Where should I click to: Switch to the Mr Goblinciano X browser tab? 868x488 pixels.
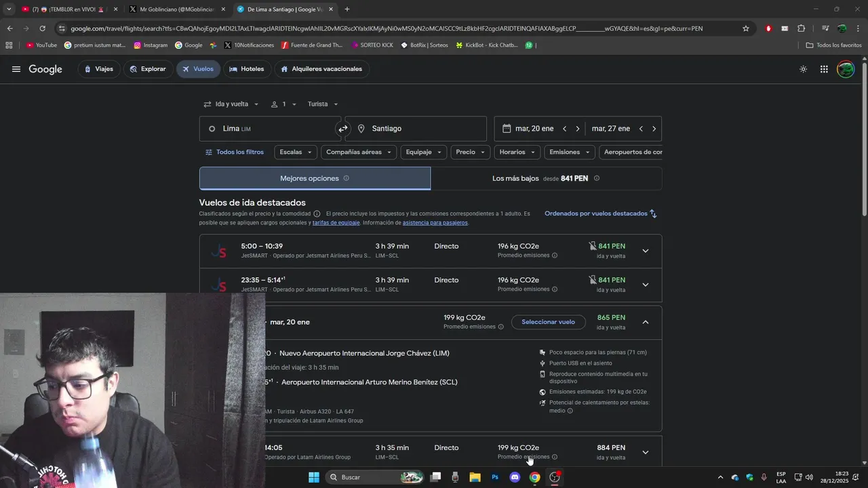pyautogui.click(x=176, y=9)
